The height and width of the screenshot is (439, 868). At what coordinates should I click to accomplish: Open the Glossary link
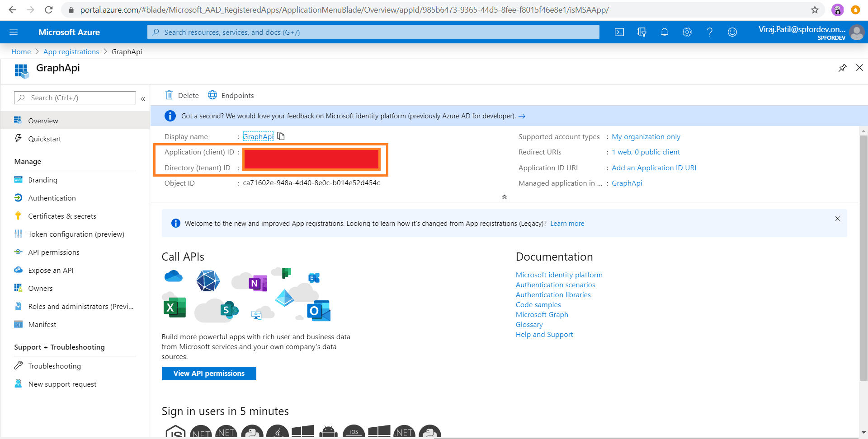[529, 324]
